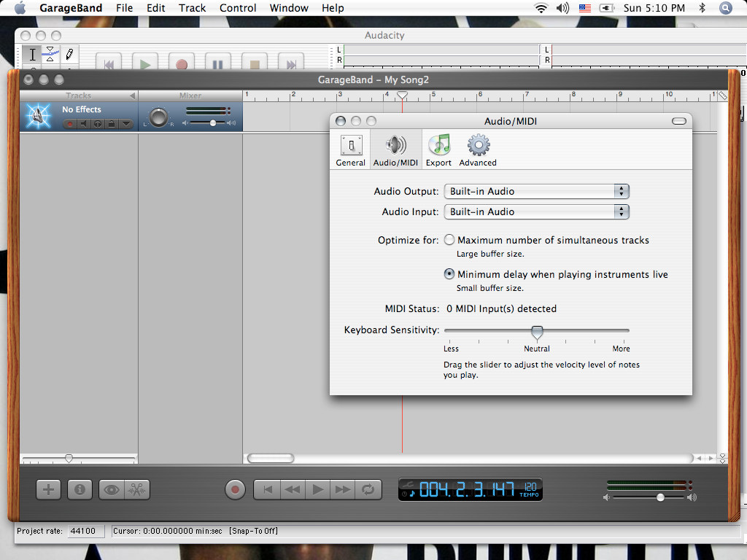
Task: Click the horizontal timeline scrollbar thumb
Action: [x=271, y=458]
